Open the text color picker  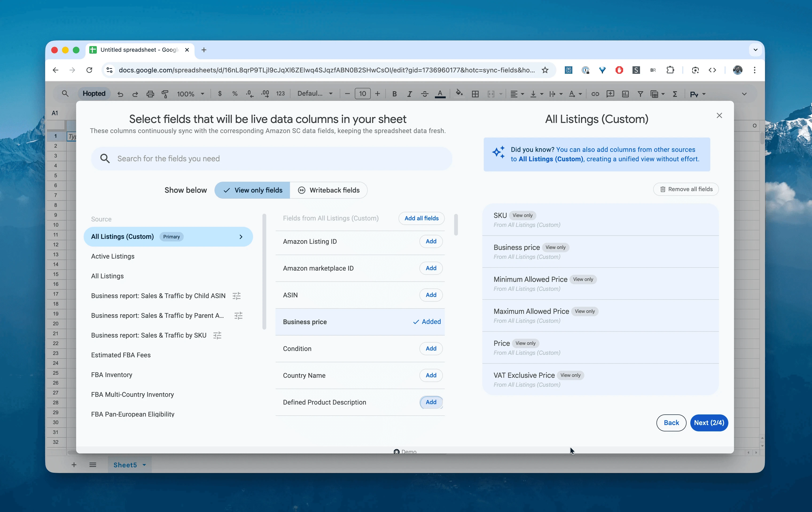(x=440, y=94)
